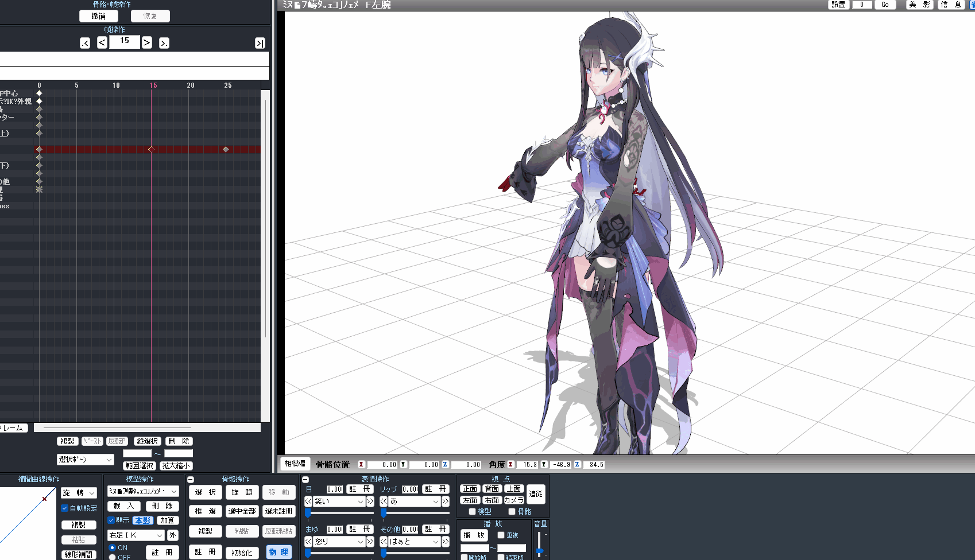Screen dimensions: 975x560
Task: Click the 載入 load model button
Action: pos(124,506)
